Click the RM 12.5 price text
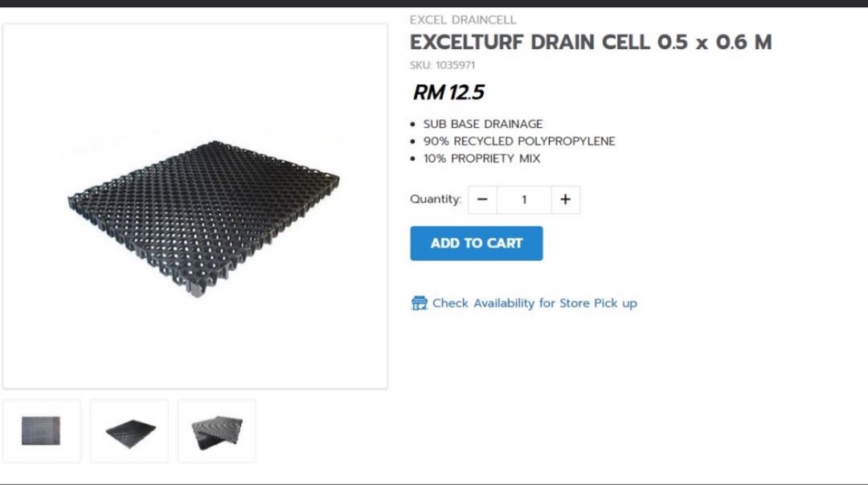Viewport: 868px width, 485px height. (448, 92)
